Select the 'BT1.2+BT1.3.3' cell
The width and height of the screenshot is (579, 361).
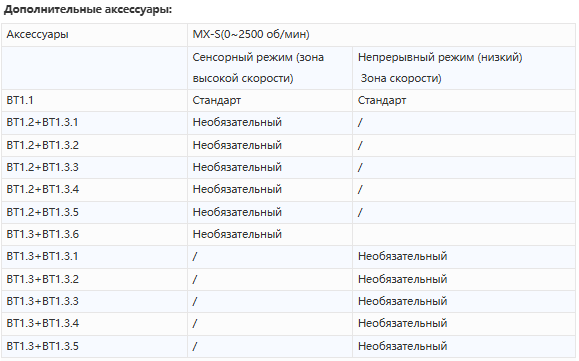tap(94, 168)
